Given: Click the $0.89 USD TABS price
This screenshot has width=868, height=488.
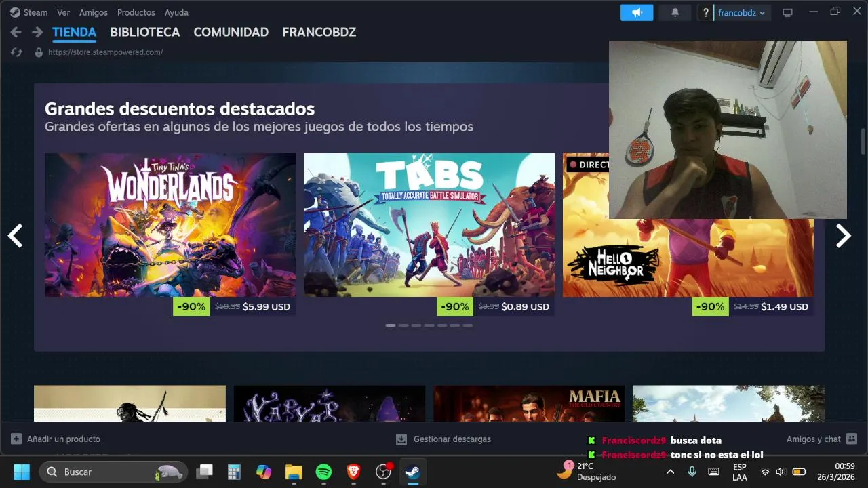Looking at the screenshot, I should tap(525, 306).
